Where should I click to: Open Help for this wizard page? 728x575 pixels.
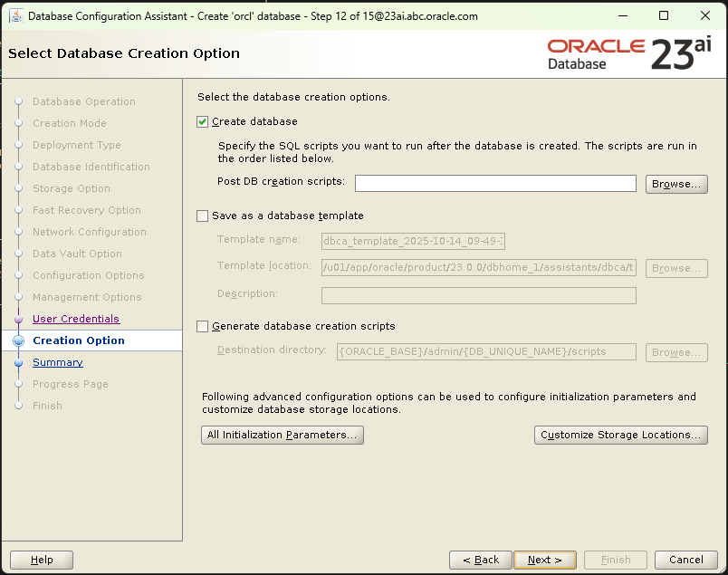click(41, 560)
